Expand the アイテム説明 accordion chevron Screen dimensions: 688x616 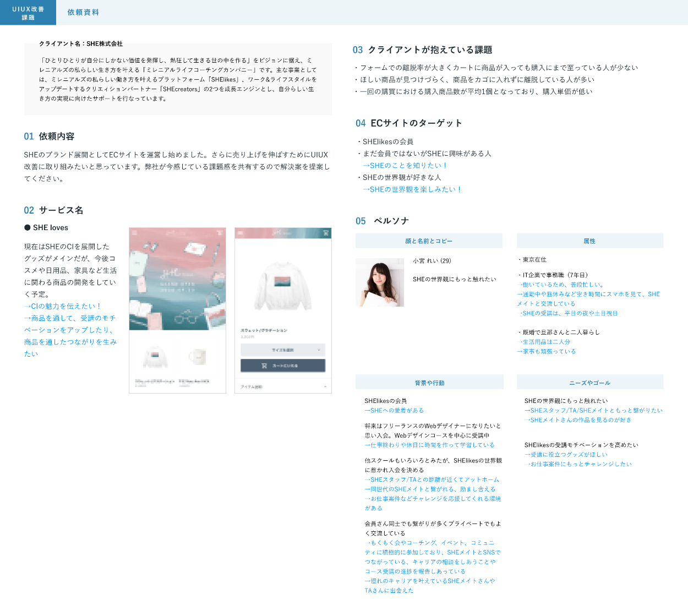pyautogui.click(x=325, y=387)
